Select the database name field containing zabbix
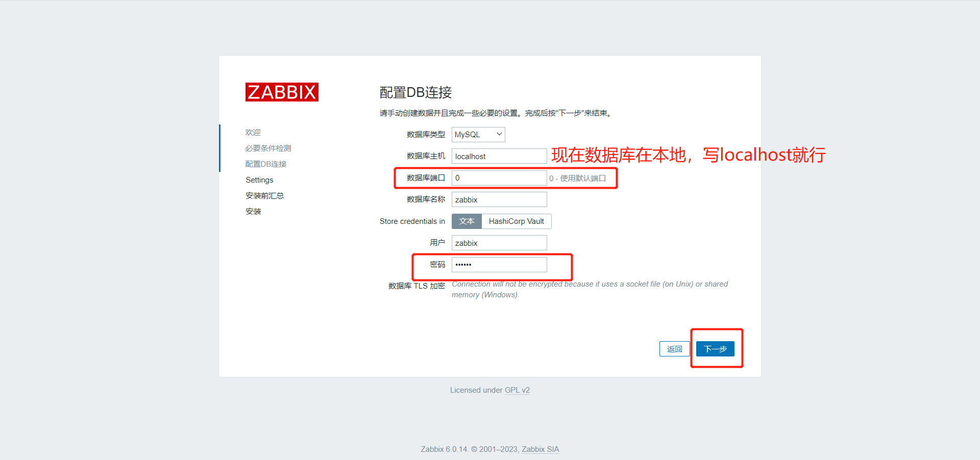 pyautogui.click(x=499, y=200)
